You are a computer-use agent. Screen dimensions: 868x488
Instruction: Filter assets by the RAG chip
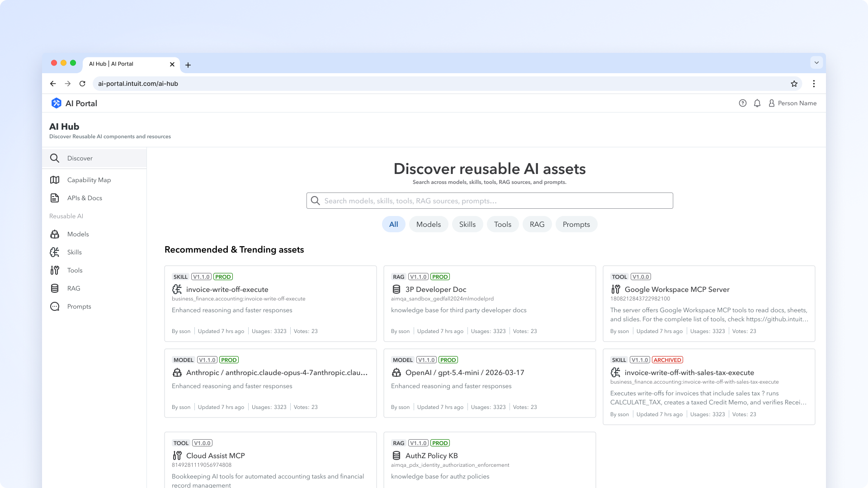click(x=537, y=224)
